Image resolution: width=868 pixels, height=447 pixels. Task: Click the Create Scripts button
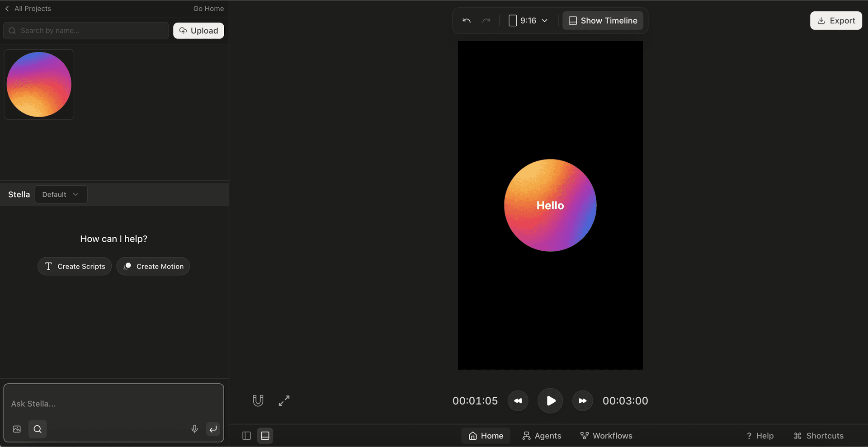point(74,266)
